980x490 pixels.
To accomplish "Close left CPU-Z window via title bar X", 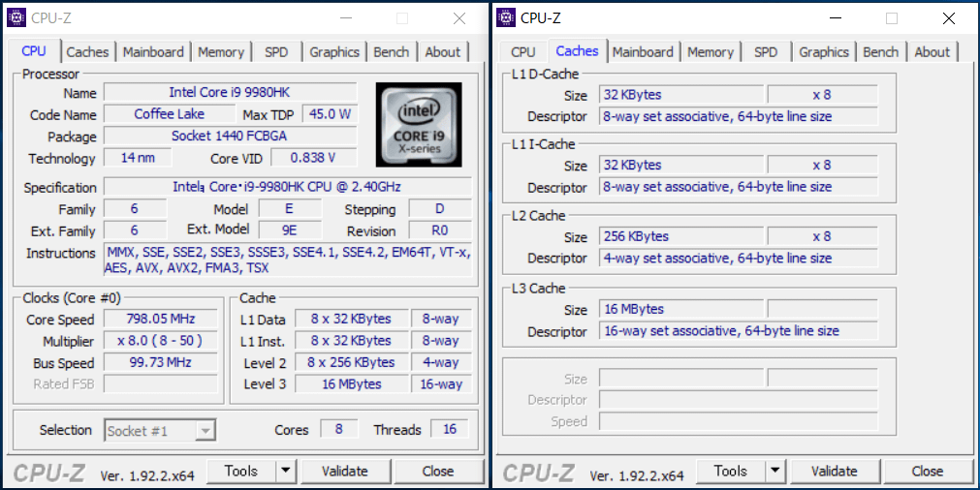I will (459, 18).
